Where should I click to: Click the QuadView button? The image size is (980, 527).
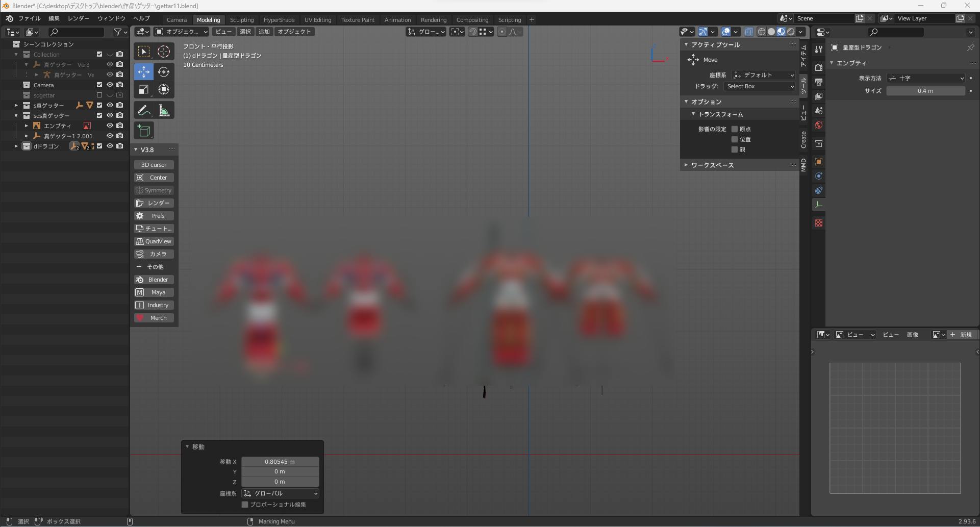coord(154,241)
